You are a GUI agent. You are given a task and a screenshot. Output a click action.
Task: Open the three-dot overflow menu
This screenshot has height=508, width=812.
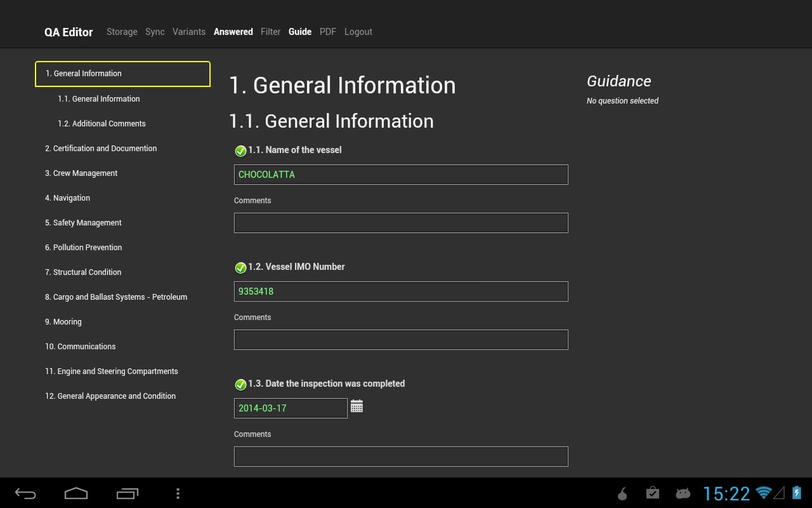178,493
